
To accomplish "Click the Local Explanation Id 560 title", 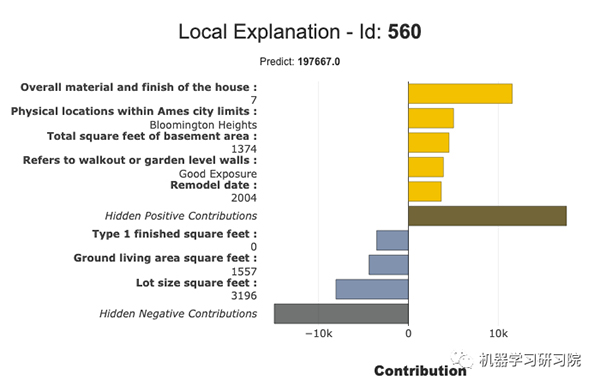I will point(300,32).
